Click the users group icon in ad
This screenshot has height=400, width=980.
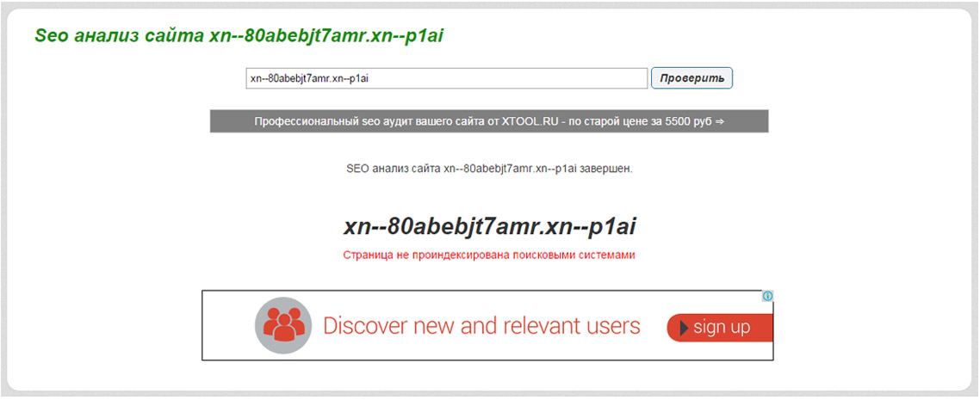(x=283, y=326)
